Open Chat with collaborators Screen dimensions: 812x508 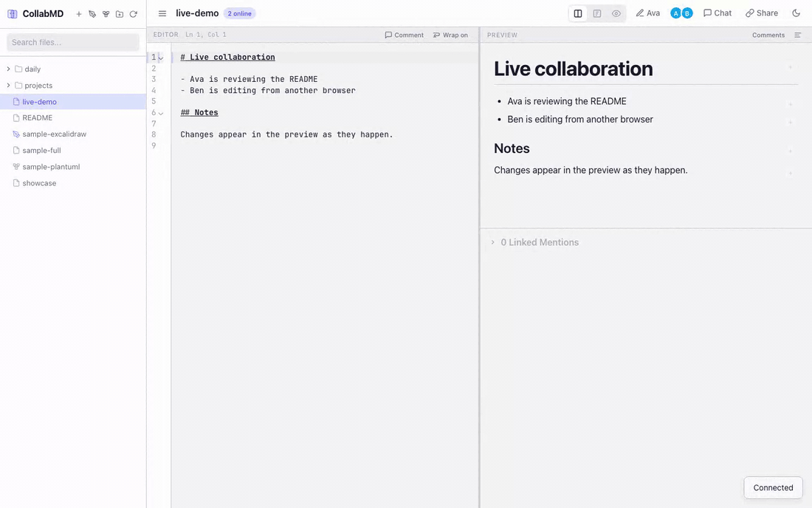pyautogui.click(x=716, y=13)
